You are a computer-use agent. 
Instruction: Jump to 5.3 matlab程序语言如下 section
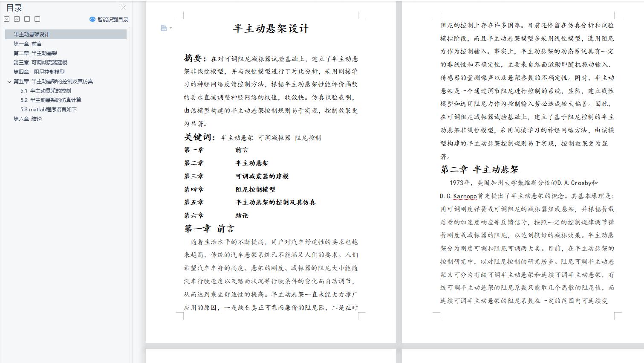pos(49,110)
